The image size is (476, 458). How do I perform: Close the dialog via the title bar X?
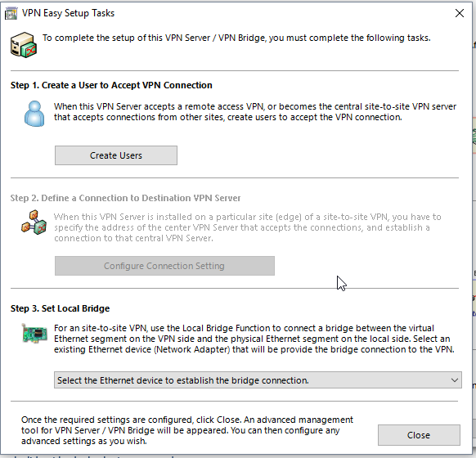pyautogui.click(x=460, y=13)
